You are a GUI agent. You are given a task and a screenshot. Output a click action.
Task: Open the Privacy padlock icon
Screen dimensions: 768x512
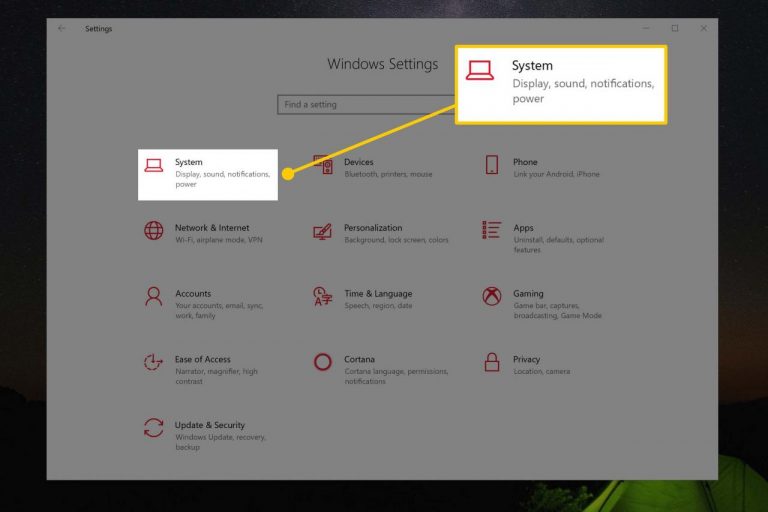pyautogui.click(x=492, y=362)
